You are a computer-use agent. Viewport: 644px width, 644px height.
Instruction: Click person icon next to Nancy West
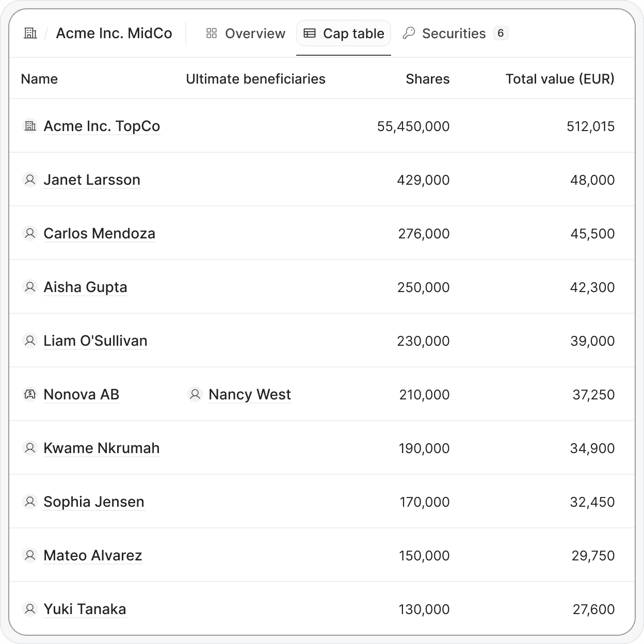[x=195, y=394]
